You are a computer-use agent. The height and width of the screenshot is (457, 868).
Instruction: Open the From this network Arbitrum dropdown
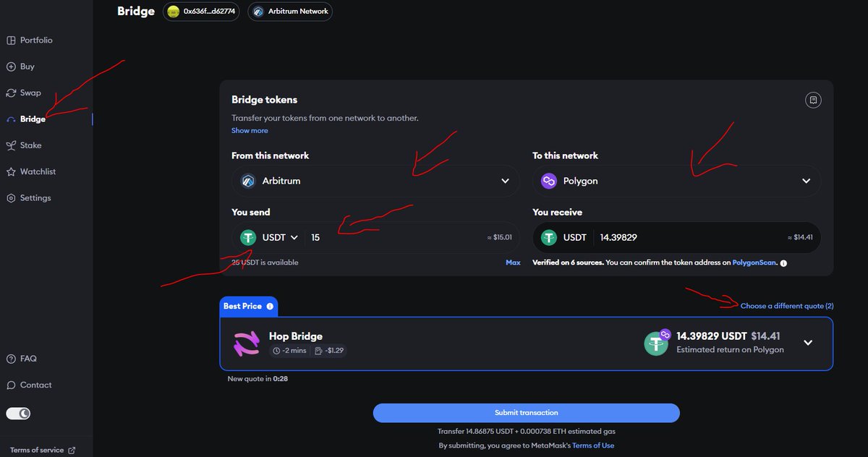375,181
